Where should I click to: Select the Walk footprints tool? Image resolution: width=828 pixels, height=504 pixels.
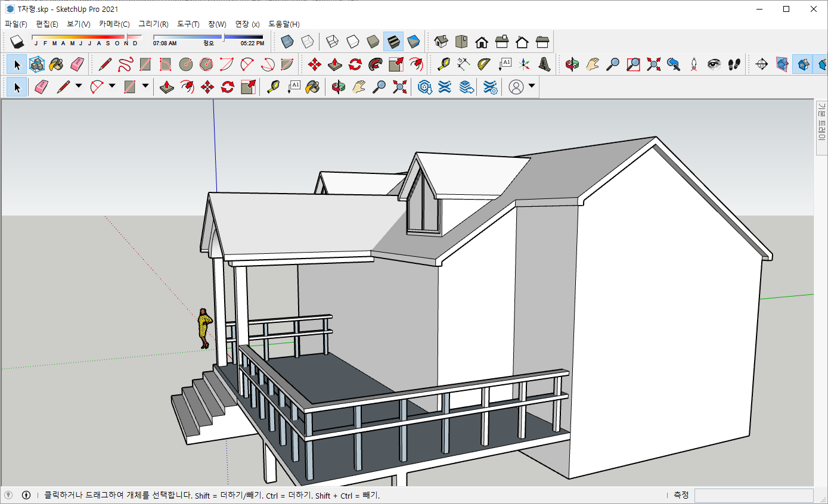point(734,64)
